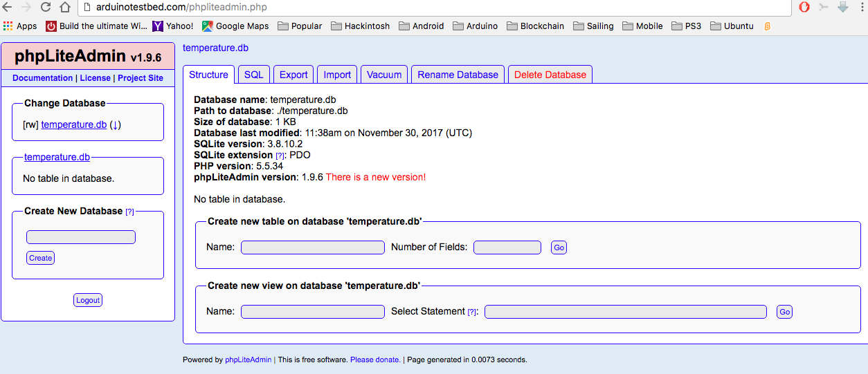Click the phpLiteAdmin v1.9.6 header

(x=88, y=57)
